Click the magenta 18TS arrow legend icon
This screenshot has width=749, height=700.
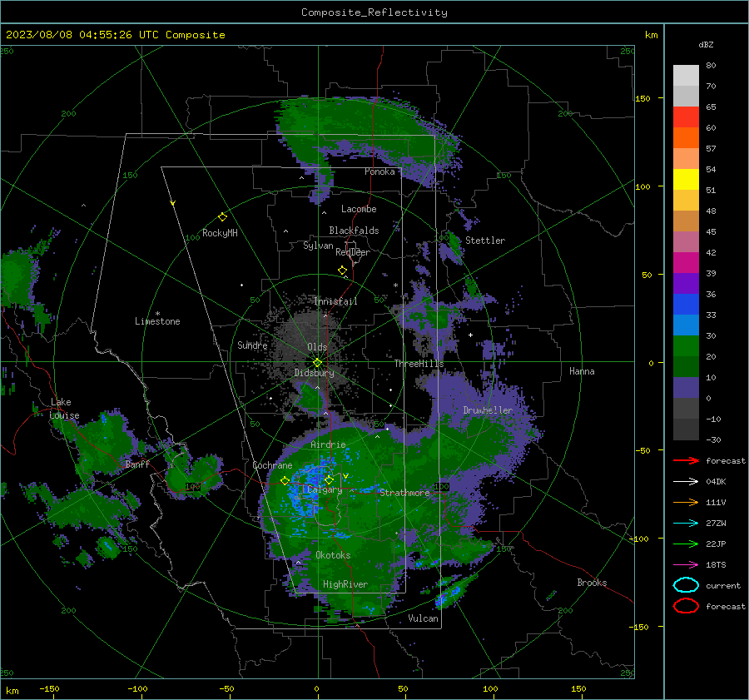coord(686,565)
